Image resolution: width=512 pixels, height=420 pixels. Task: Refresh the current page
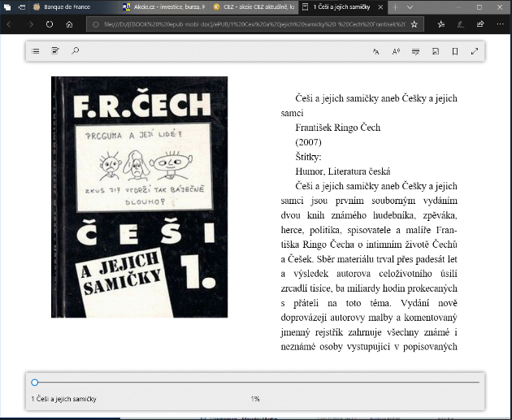coord(50,24)
